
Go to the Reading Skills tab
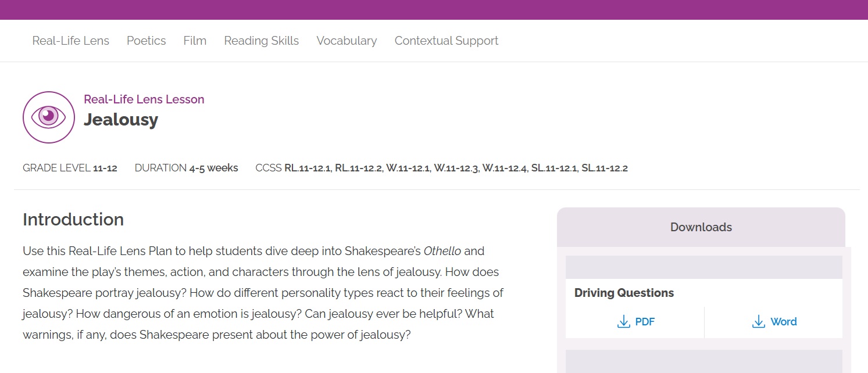[x=262, y=41]
